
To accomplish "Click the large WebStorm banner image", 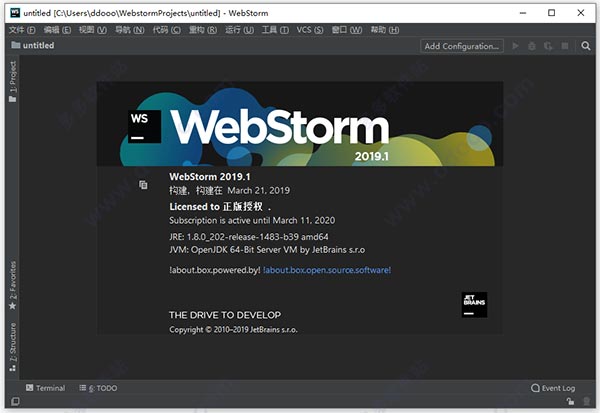I will 300,124.
